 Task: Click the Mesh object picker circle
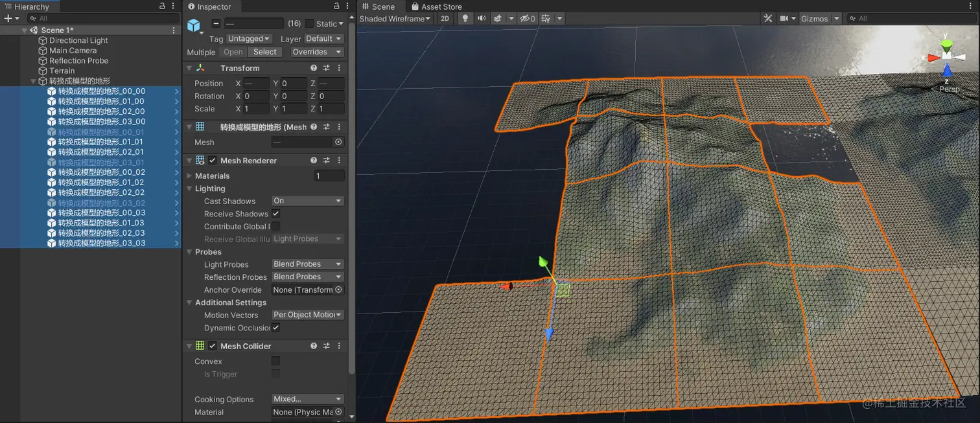click(338, 143)
